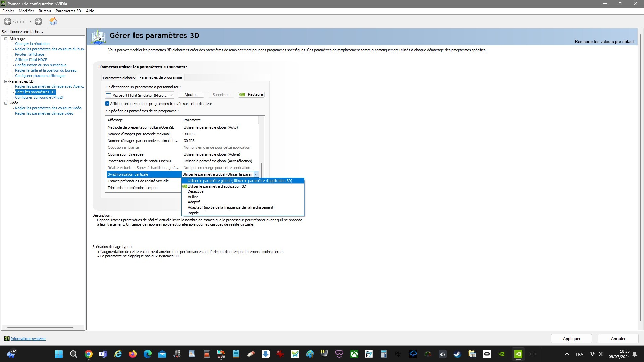Click the forward arrow icon
This screenshot has width=644, height=362.
click(38, 21)
